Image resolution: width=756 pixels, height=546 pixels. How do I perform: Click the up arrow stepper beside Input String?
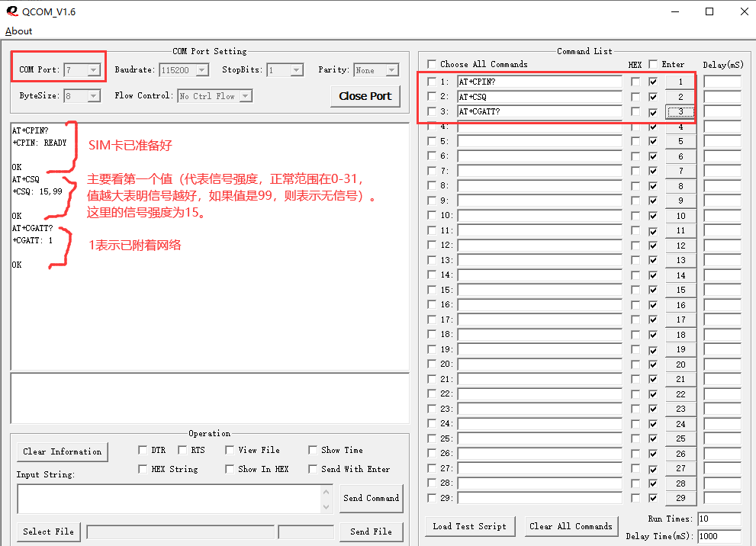pos(327,493)
